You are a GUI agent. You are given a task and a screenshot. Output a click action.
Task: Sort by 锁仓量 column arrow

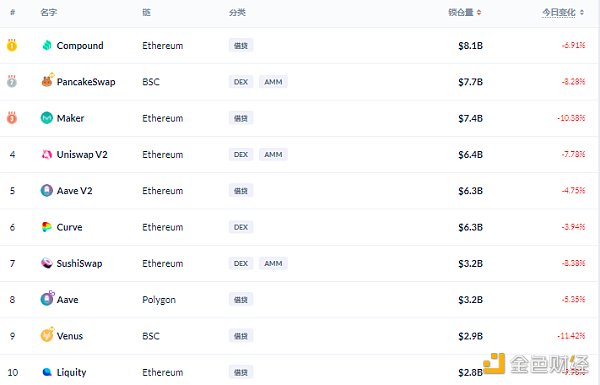click(479, 13)
